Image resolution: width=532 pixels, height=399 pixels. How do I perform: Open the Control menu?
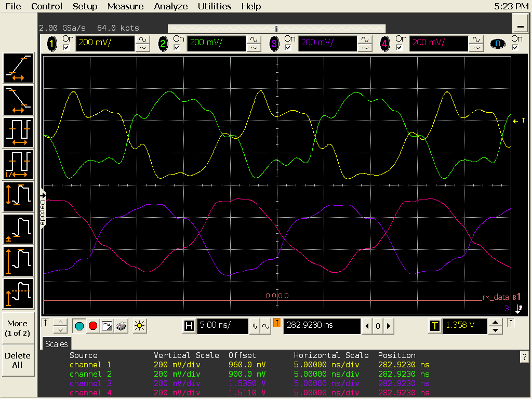pos(46,6)
